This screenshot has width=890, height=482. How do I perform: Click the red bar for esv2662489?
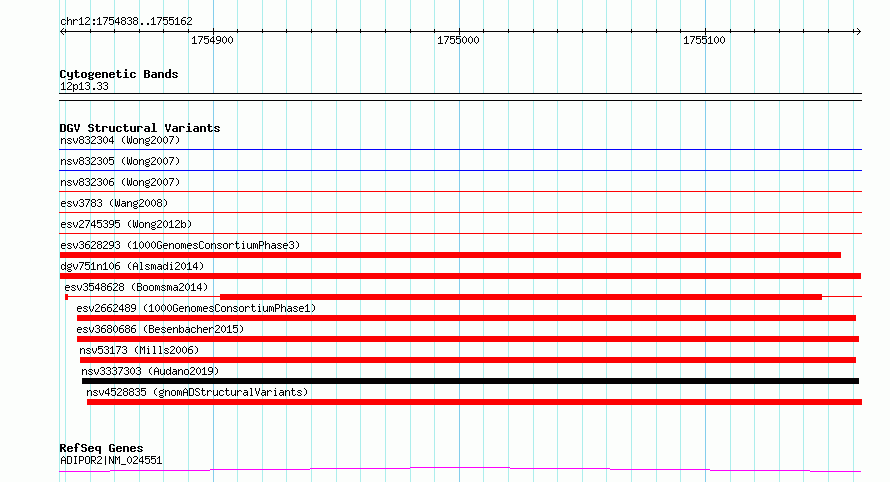pos(466,318)
